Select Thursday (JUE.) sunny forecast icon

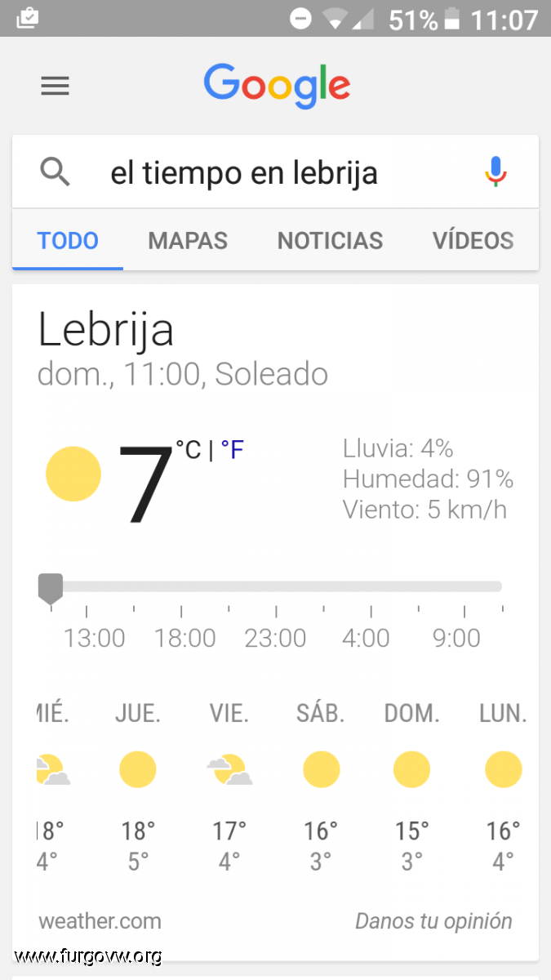[x=137, y=769]
